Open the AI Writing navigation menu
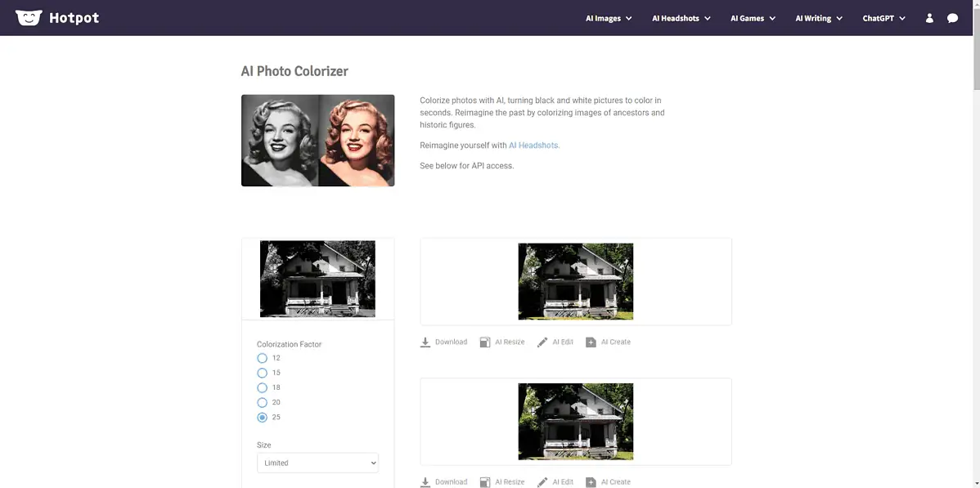Image resolution: width=980 pixels, height=488 pixels. coord(819,18)
